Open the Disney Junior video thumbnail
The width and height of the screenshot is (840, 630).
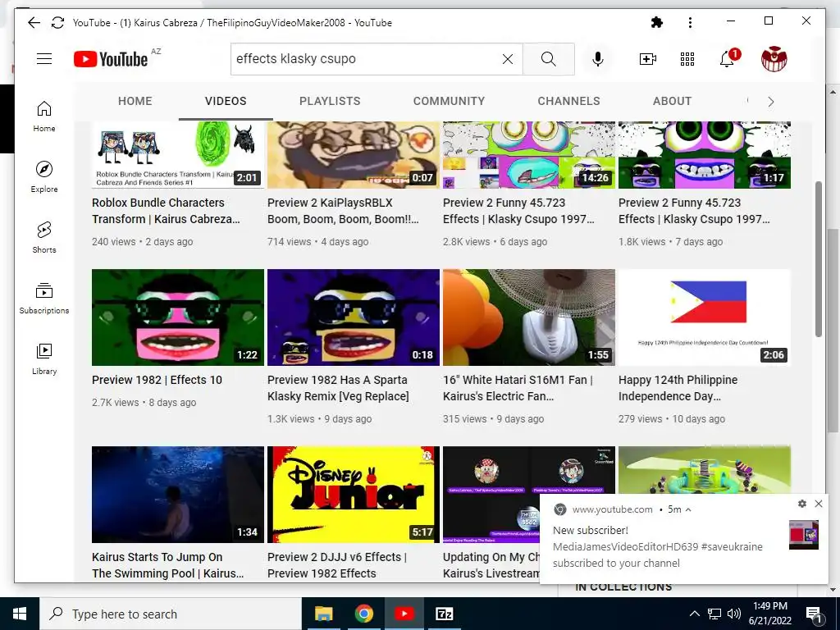(354, 495)
